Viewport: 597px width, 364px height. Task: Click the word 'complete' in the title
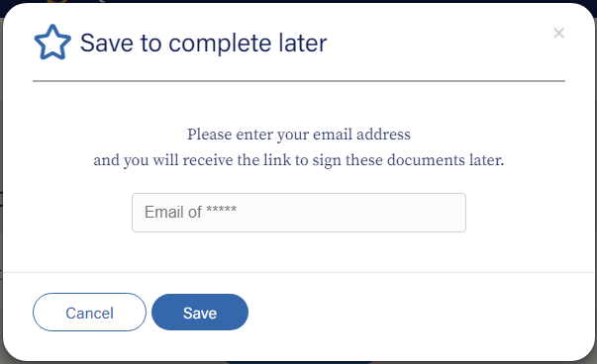(220, 44)
